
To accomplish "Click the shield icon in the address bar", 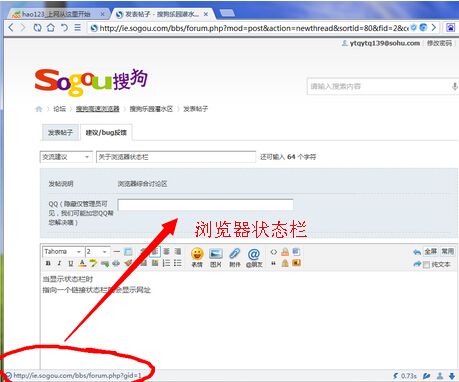I will (x=414, y=28).
